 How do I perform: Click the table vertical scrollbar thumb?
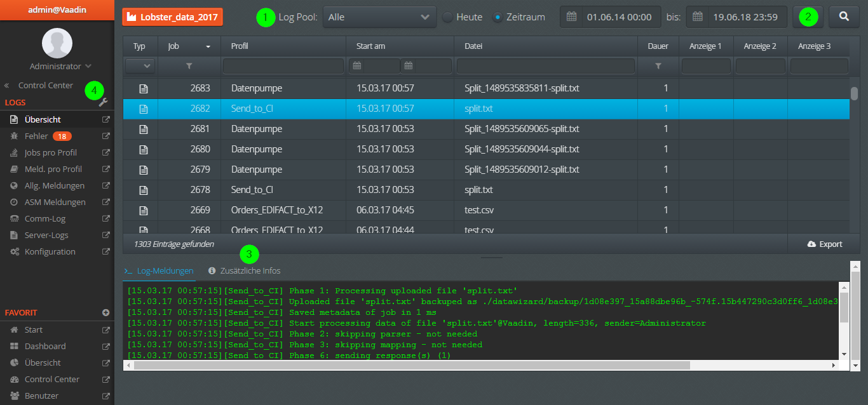tap(855, 93)
